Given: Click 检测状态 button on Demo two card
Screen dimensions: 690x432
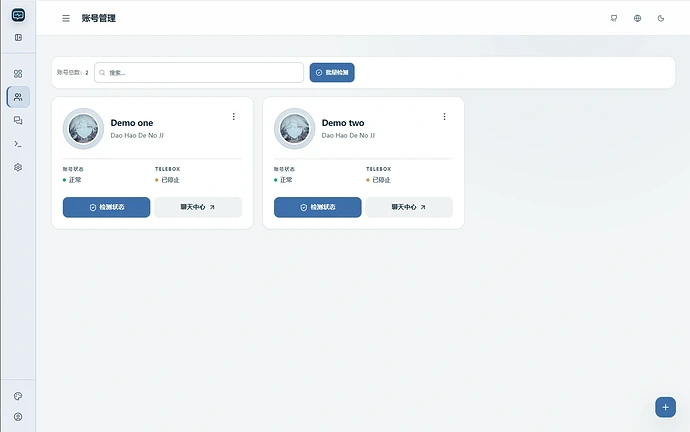Looking at the screenshot, I should 318,207.
